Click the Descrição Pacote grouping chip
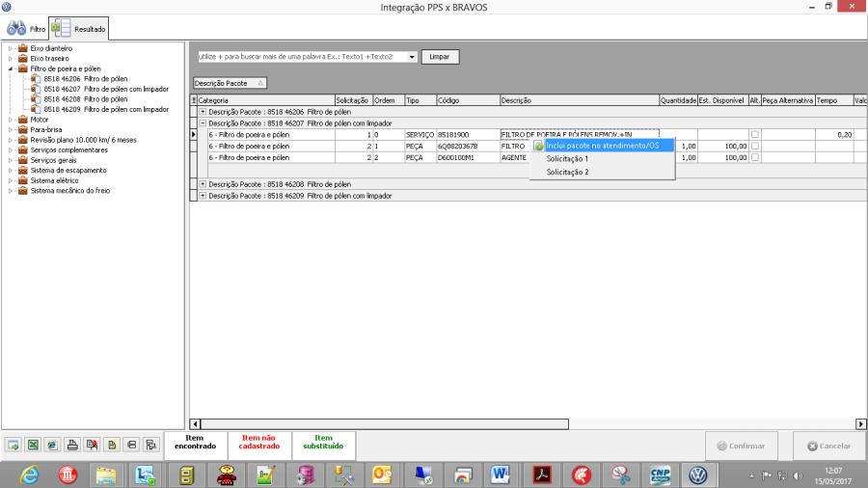The image size is (868, 488). [x=230, y=83]
